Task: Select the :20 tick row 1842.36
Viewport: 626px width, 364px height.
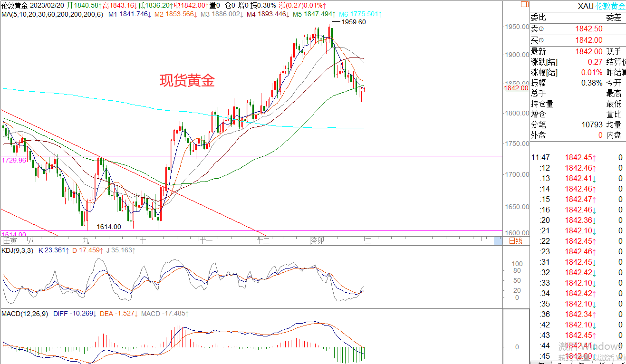Action: click(578, 220)
